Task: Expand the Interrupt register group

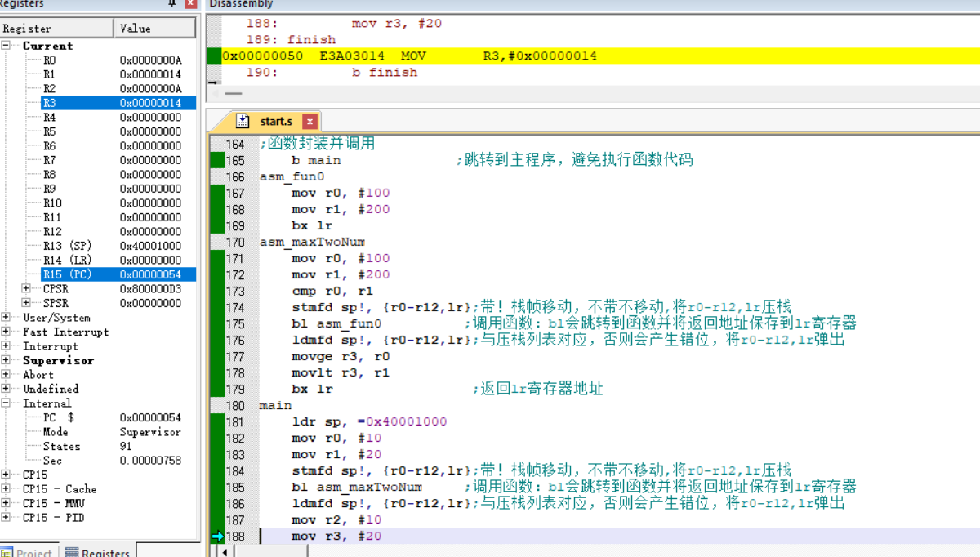Action: pyautogui.click(x=6, y=345)
